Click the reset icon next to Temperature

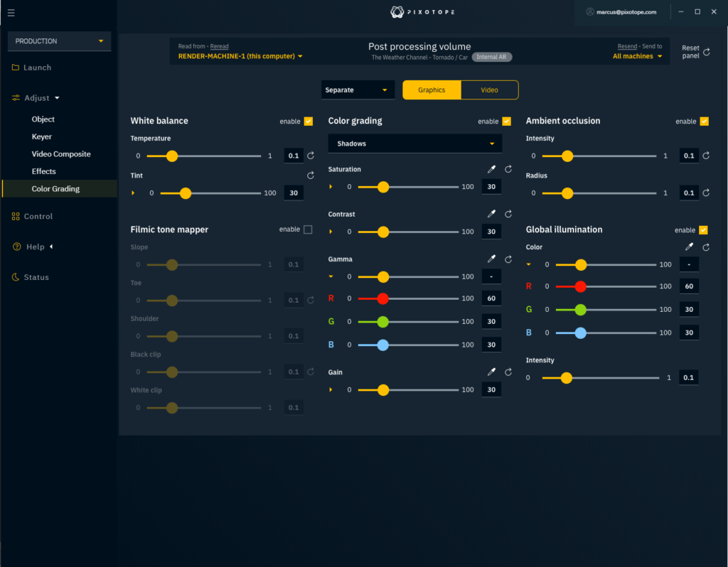(x=310, y=155)
